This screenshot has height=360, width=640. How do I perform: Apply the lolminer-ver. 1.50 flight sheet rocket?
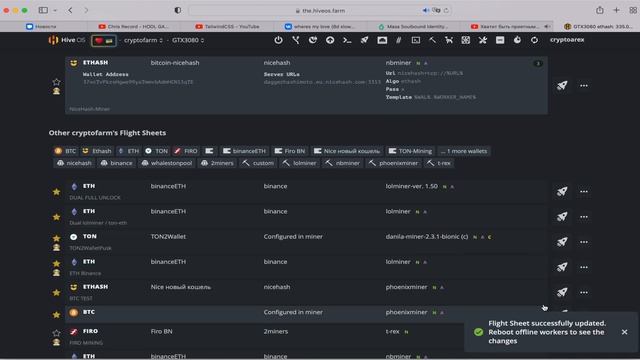[562, 191]
